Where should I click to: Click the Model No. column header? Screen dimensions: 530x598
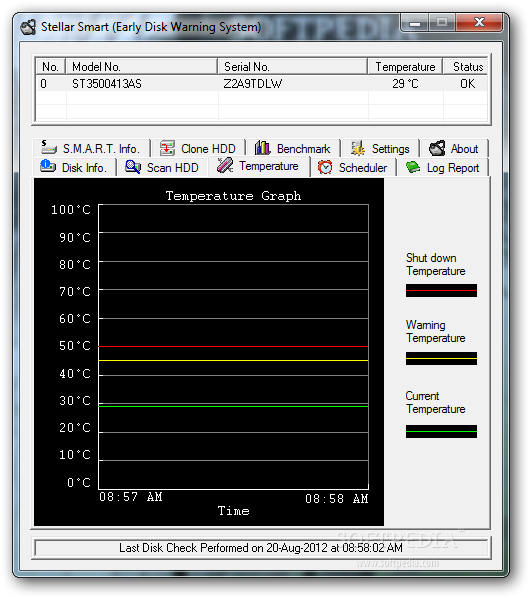(141, 66)
